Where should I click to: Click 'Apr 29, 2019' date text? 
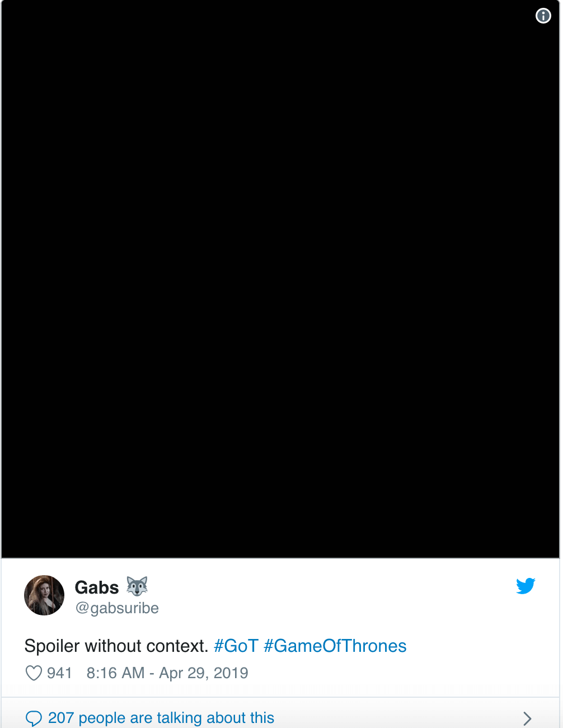(x=204, y=673)
